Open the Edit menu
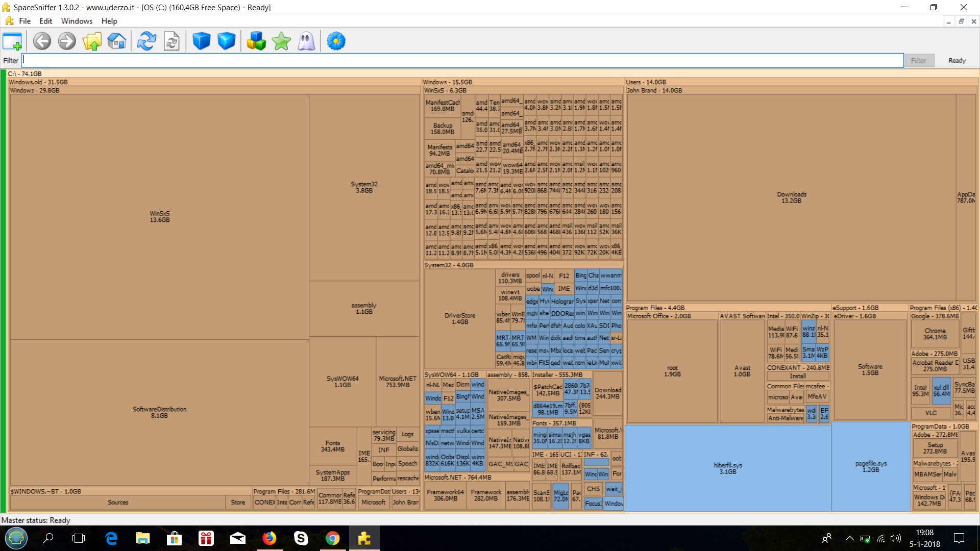 tap(46, 21)
